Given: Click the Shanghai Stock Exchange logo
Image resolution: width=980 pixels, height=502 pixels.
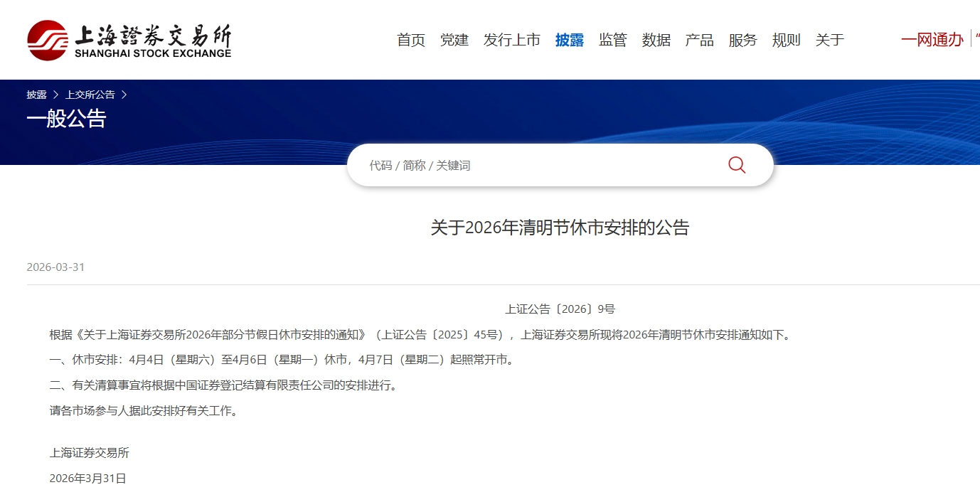Looking at the screenshot, I should click(129, 41).
